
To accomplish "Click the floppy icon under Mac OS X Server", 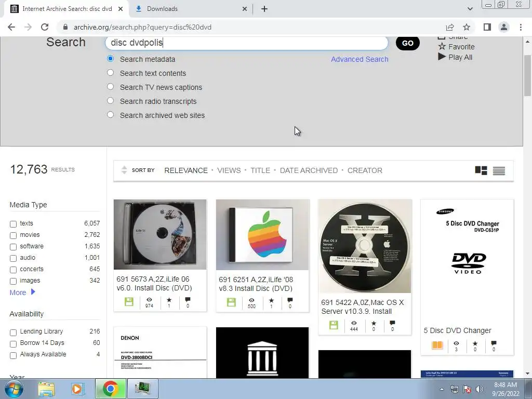I will (334, 325).
